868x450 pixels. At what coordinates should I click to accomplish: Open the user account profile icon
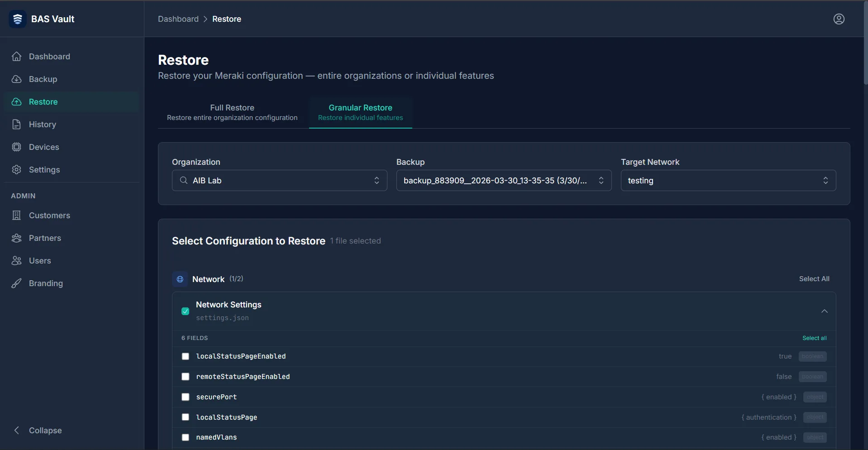839,19
